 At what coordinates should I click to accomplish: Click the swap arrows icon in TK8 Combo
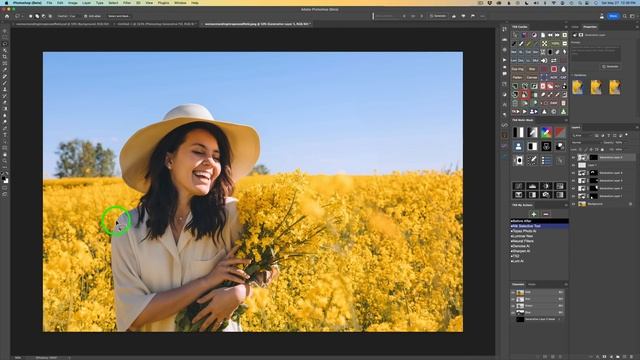[554, 60]
